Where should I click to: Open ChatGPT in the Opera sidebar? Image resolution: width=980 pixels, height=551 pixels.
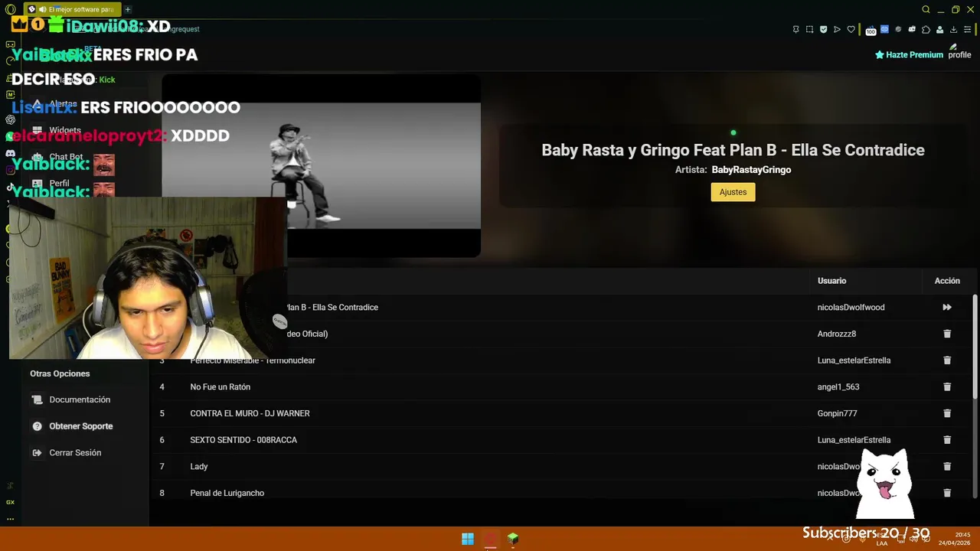point(10,119)
